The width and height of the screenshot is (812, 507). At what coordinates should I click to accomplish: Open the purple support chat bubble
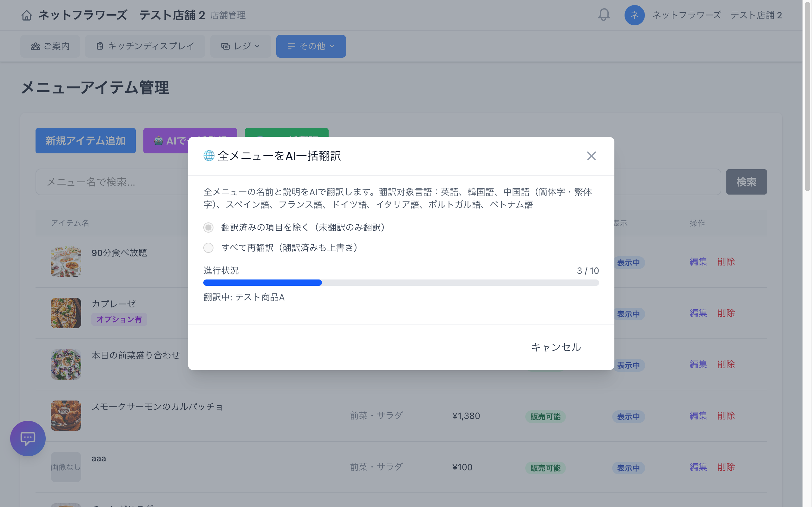28,438
